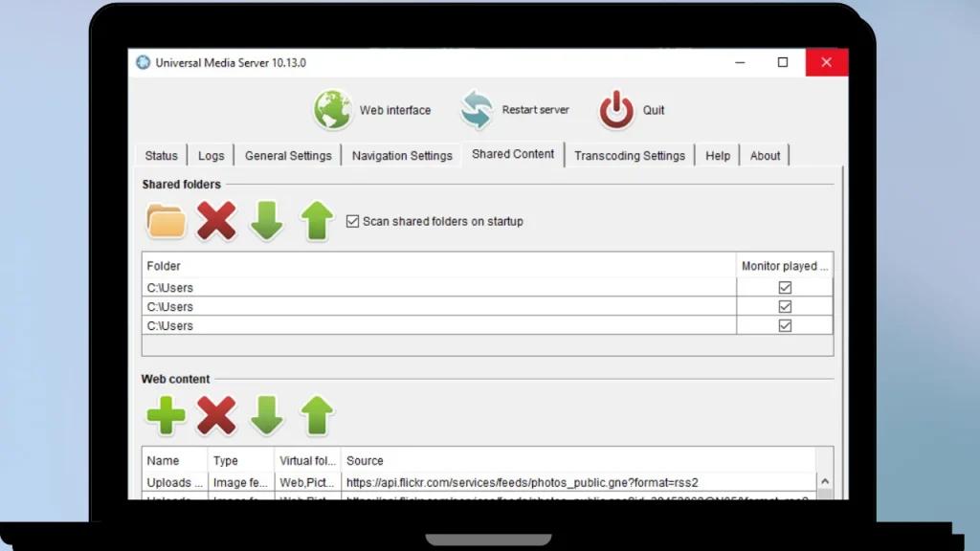The height and width of the screenshot is (551, 980).
Task: Select the flickr photos_public.gne?format=rss2 source cell
Action: (x=579, y=482)
